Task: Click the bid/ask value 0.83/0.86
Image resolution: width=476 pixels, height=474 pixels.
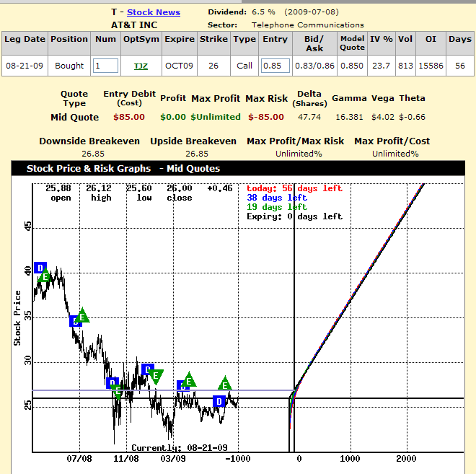Action: click(x=314, y=66)
